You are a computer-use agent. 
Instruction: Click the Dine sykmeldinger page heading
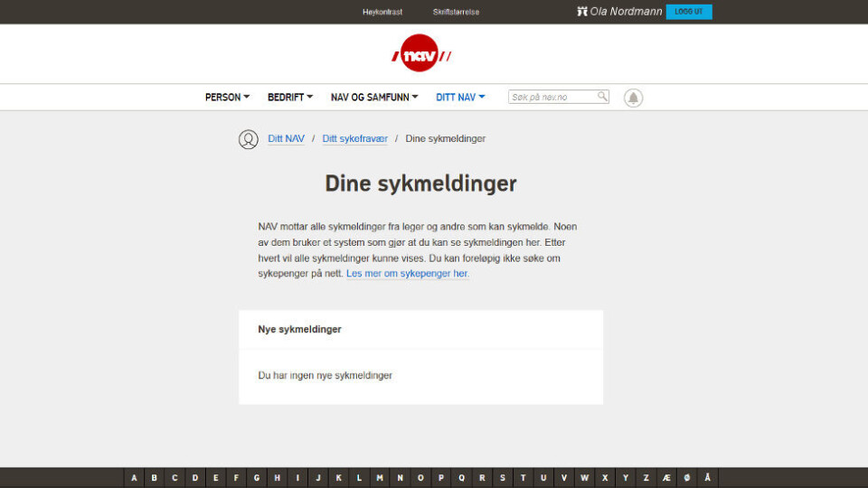pyautogui.click(x=420, y=183)
